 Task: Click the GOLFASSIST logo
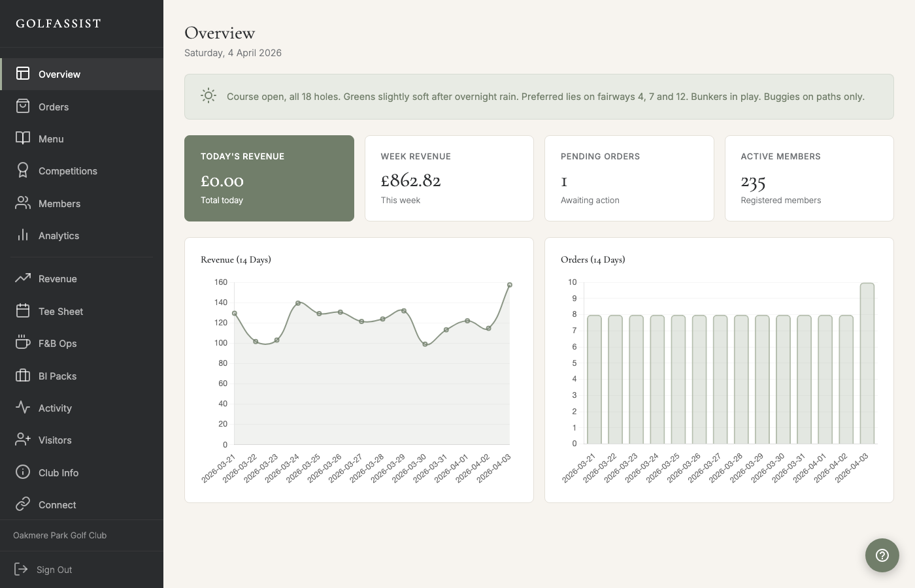(58, 24)
